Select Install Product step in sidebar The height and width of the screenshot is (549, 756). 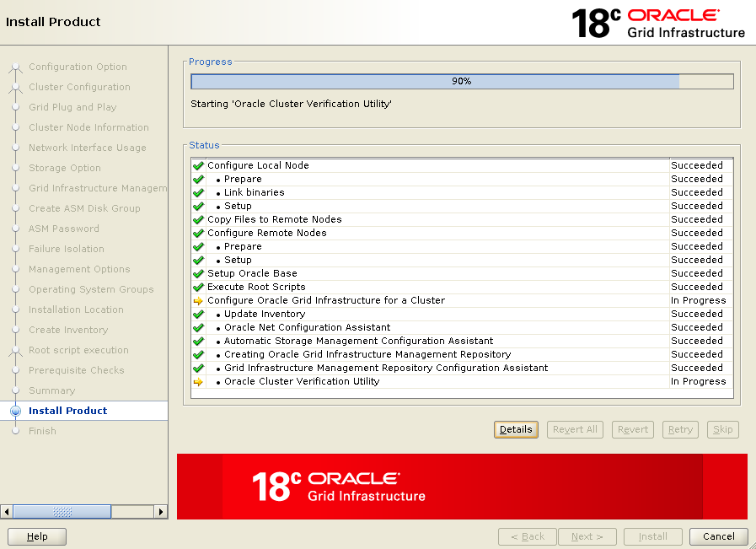coord(67,411)
